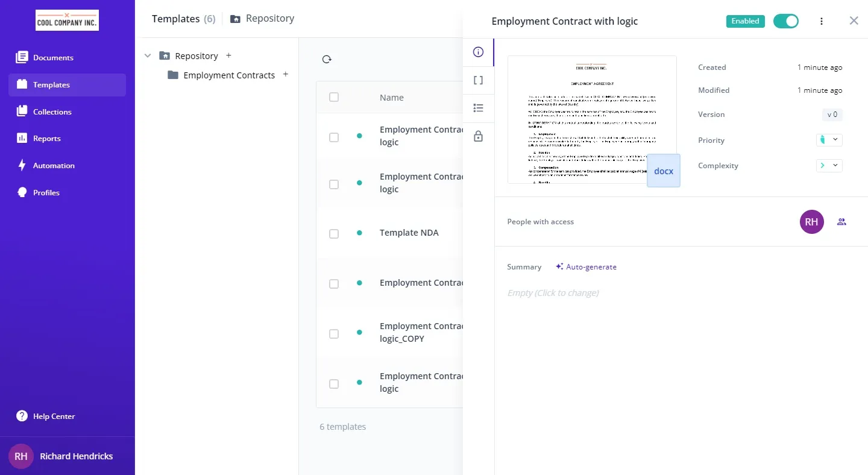Open Automation from the sidebar
Viewport: 868px width, 475px height.
[54, 166]
